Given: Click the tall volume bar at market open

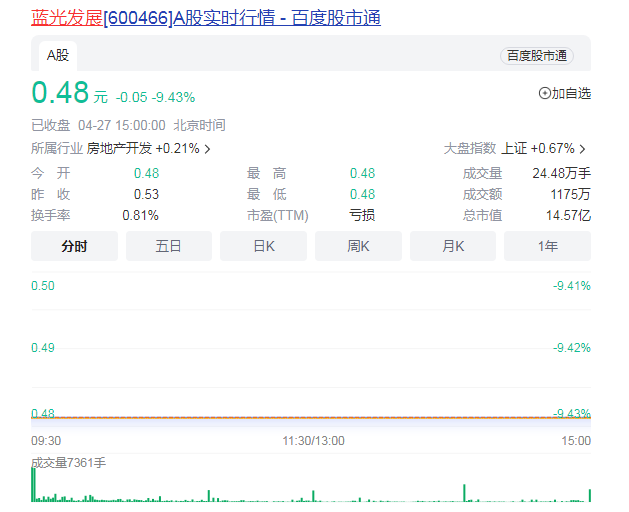Looking at the screenshot, I should (x=33, y=484).
